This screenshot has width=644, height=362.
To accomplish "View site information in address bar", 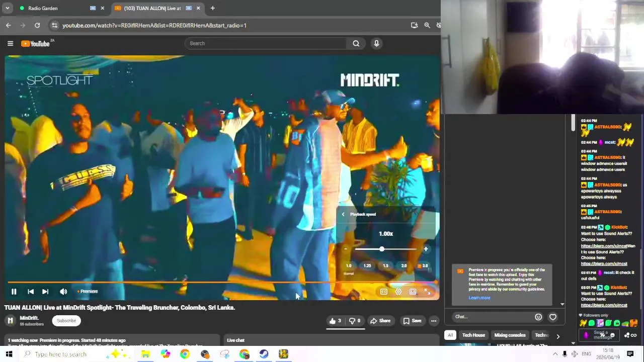I will (x=55, y=25).
